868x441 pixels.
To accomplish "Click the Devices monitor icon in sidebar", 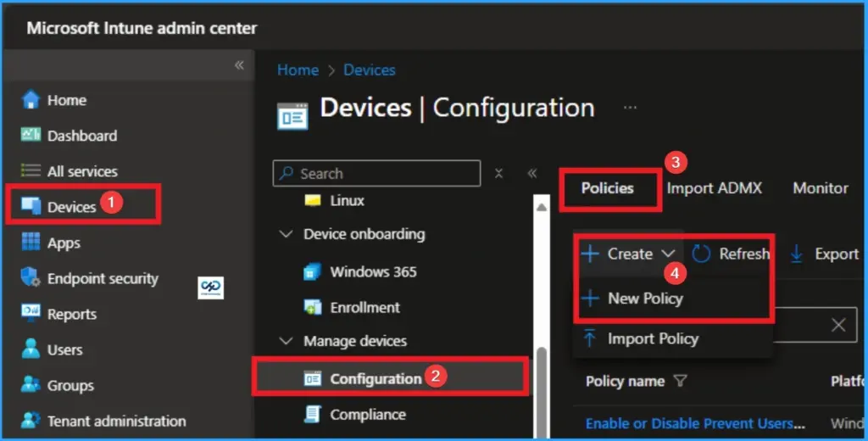I will click(x=31, y=206).
